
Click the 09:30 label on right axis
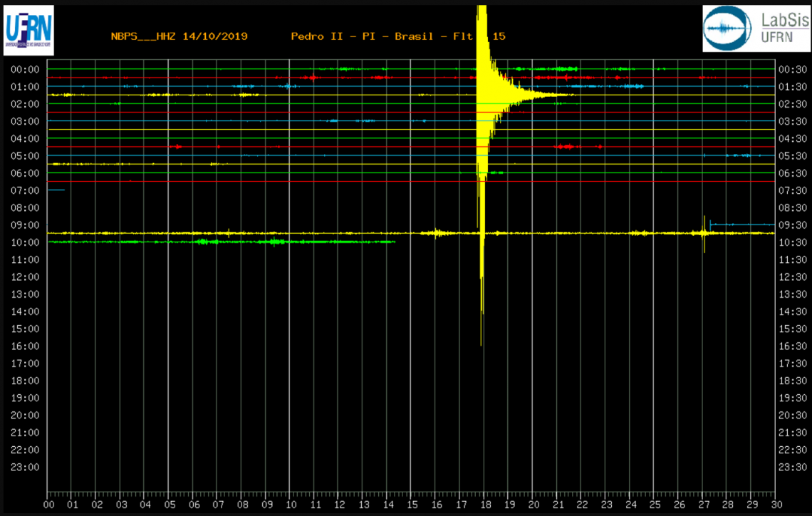pos(792,225)
